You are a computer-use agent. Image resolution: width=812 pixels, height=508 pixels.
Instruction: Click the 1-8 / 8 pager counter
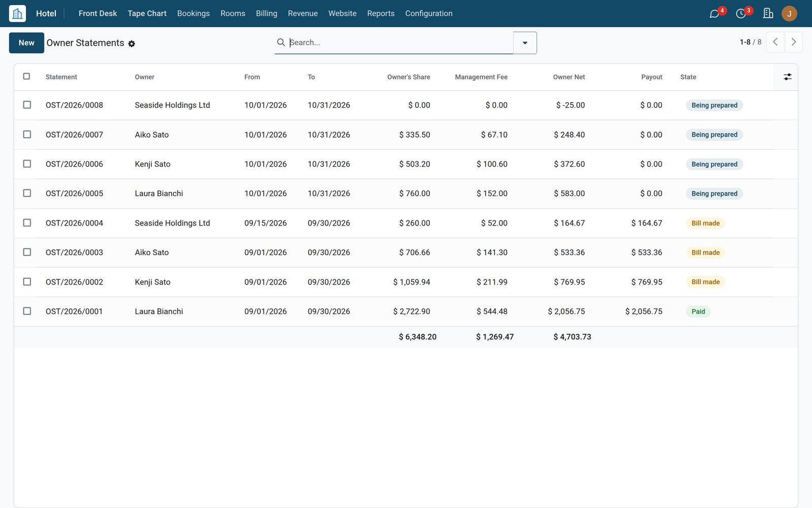click(751, 42)
